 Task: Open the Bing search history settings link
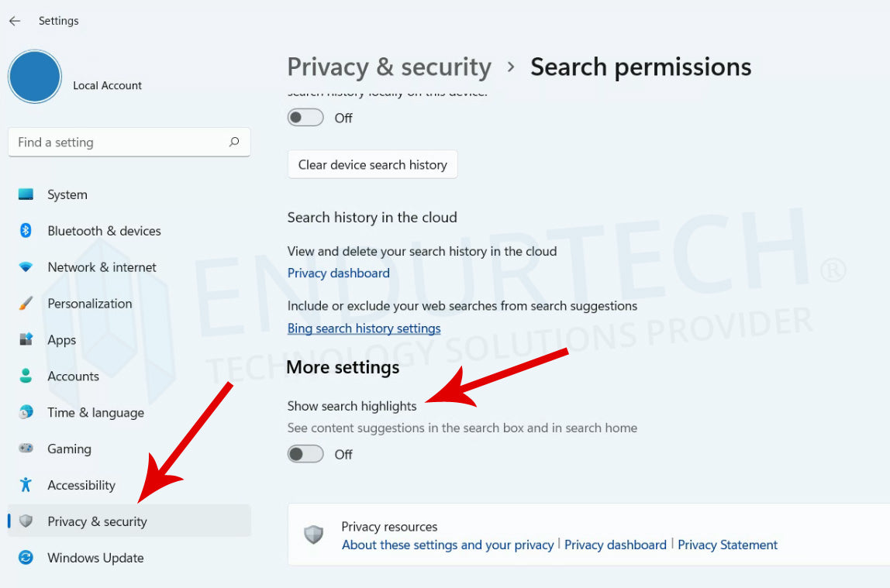(364, 328)
